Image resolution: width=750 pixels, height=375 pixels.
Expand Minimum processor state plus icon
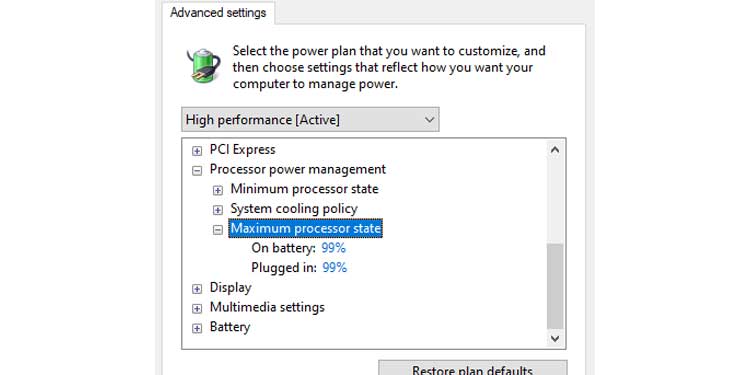tap(218, 190)
